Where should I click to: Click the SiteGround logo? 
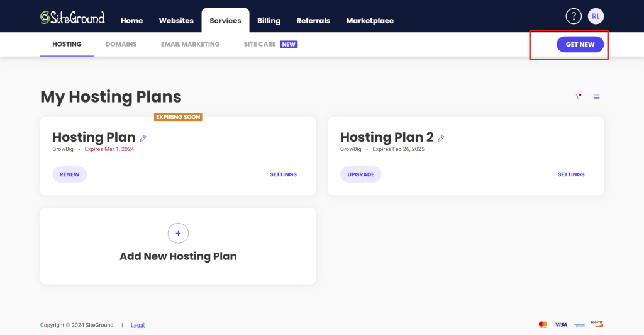pos(72,18)
